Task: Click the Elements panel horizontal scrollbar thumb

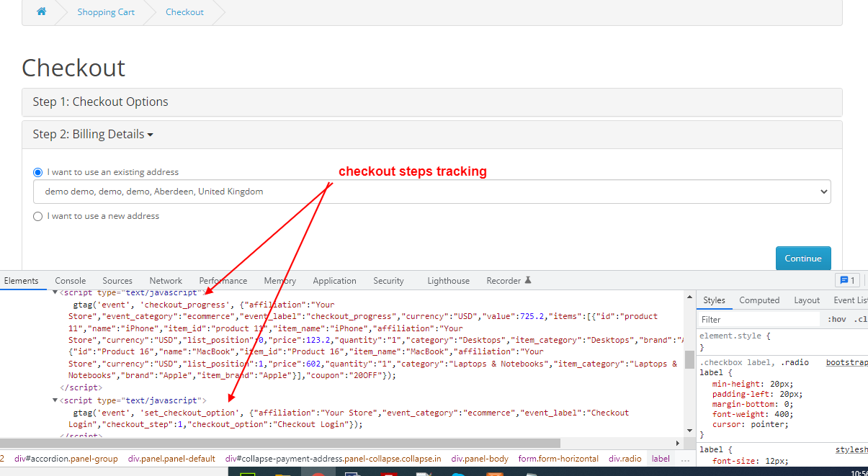Action: click(280, 444)
